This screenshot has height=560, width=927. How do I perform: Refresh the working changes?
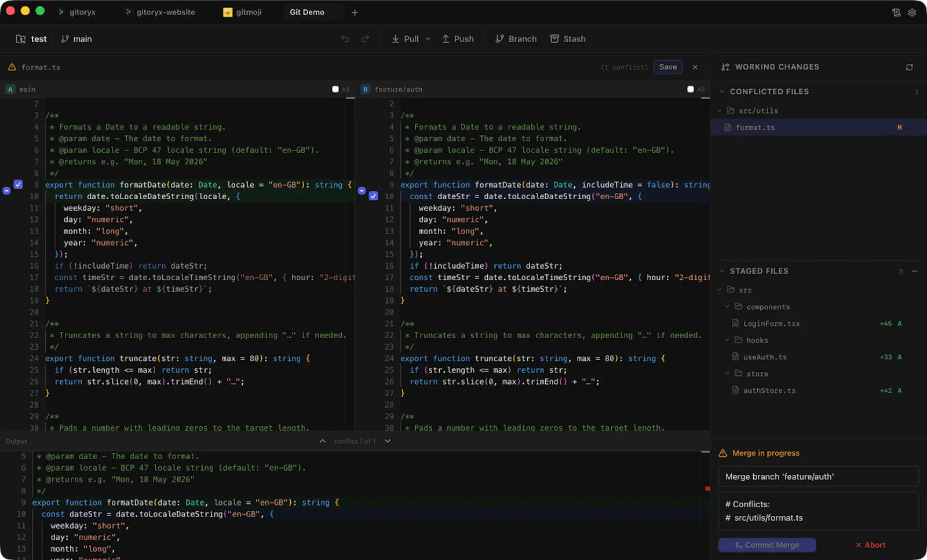pyautogui.click(x=910, y=67)
